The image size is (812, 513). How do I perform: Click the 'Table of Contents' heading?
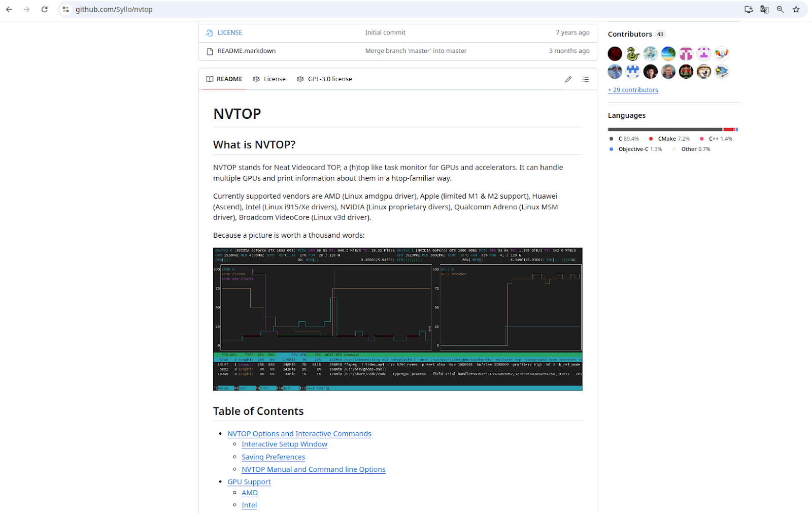(258, 411)
